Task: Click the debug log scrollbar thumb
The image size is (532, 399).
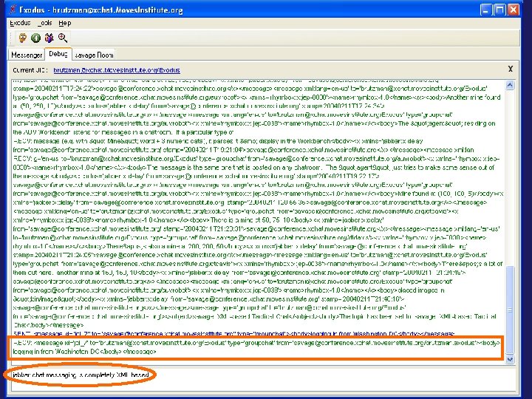Action: [x=510, y=310]
